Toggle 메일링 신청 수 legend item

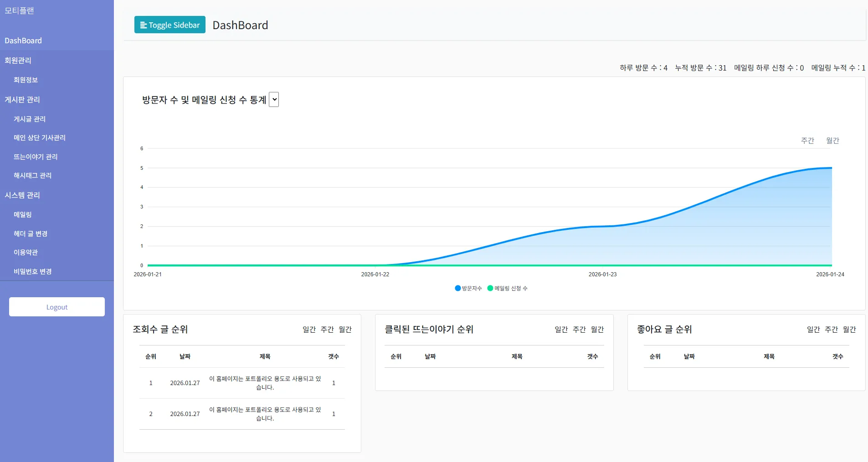click(x=508, y=288)
